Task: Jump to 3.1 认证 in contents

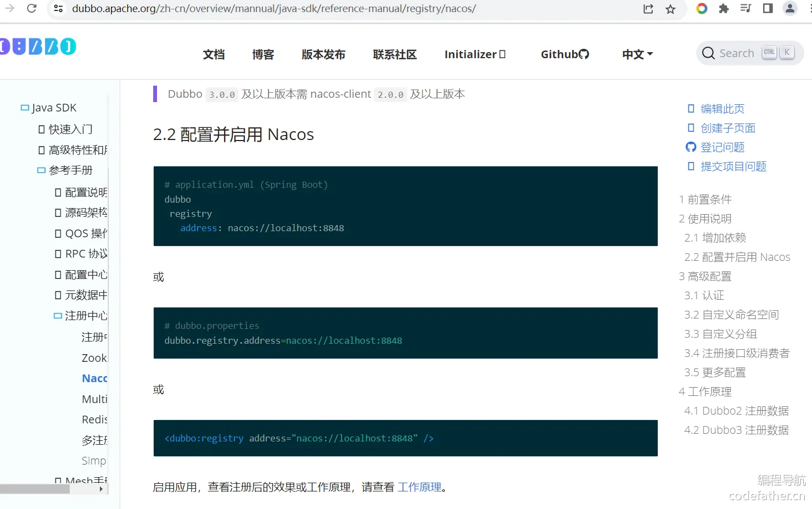Action: pos(704,295)
